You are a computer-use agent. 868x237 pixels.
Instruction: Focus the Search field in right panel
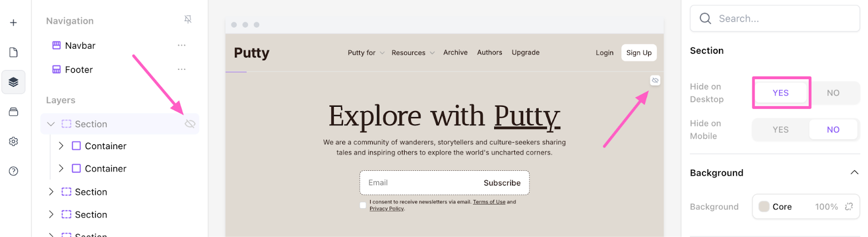pos(781,18)
